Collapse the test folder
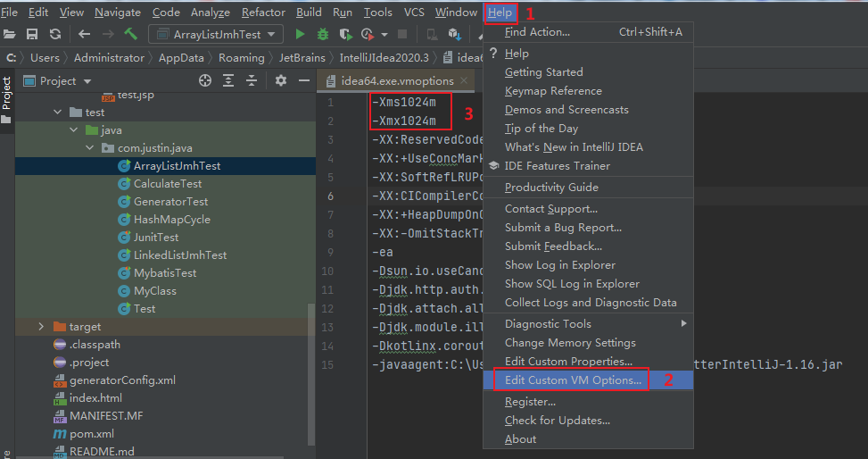Viewport: 868px width, 459px height. click(58, 113)
